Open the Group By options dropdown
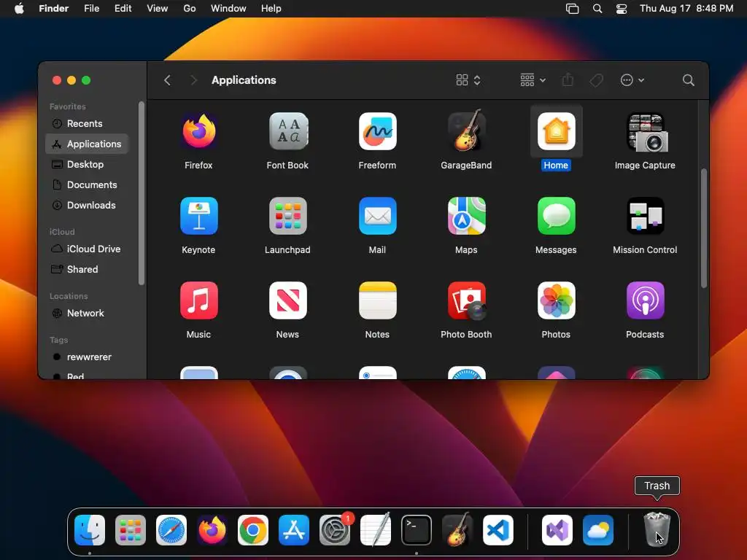 [x=533, y=80]
